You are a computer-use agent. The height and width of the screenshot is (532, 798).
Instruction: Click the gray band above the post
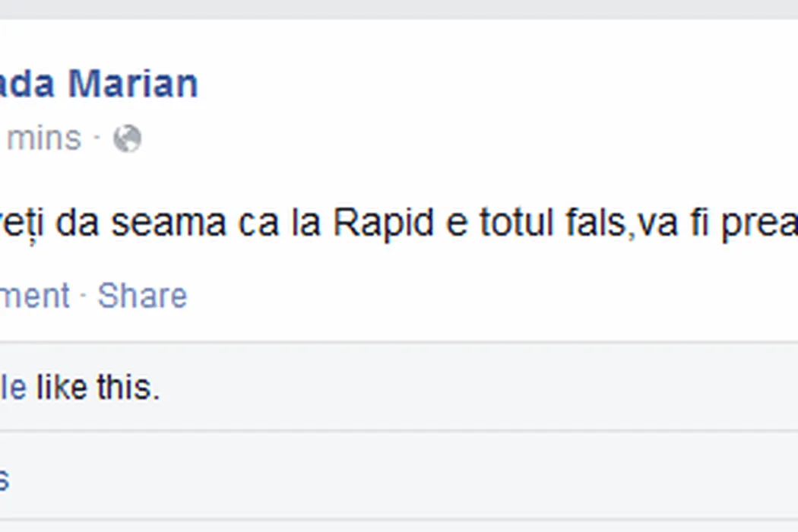click(x=399, y=9)
